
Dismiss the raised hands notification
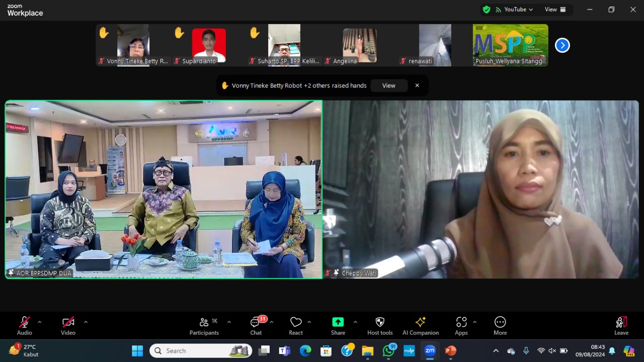[x=417, y=86]
